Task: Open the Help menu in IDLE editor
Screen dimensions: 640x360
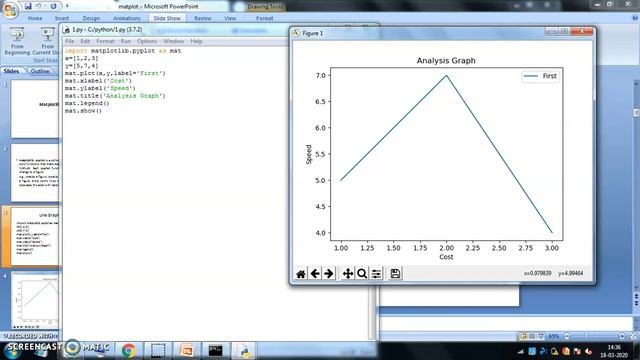Action: pos(196,41)
